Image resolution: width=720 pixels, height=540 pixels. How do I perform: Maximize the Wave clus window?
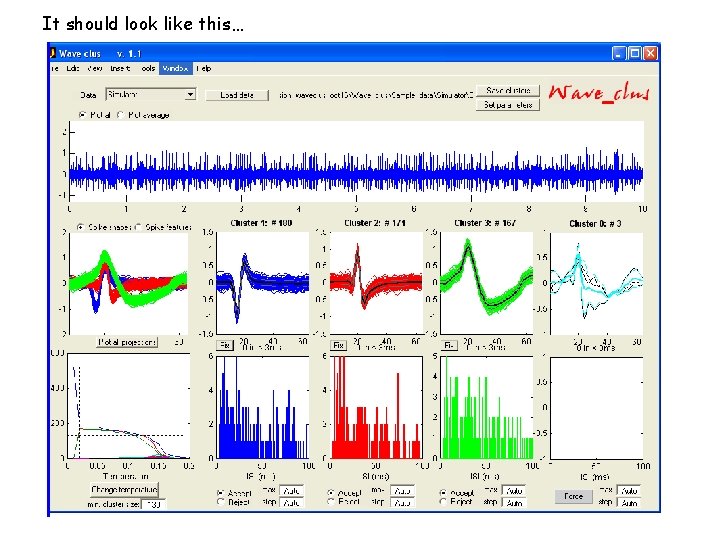pos(635,53)
